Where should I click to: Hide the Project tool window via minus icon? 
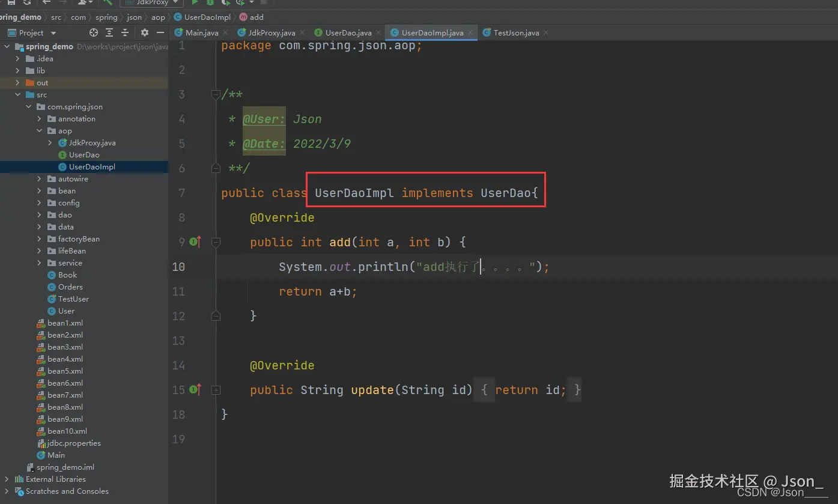click(160, 32)
